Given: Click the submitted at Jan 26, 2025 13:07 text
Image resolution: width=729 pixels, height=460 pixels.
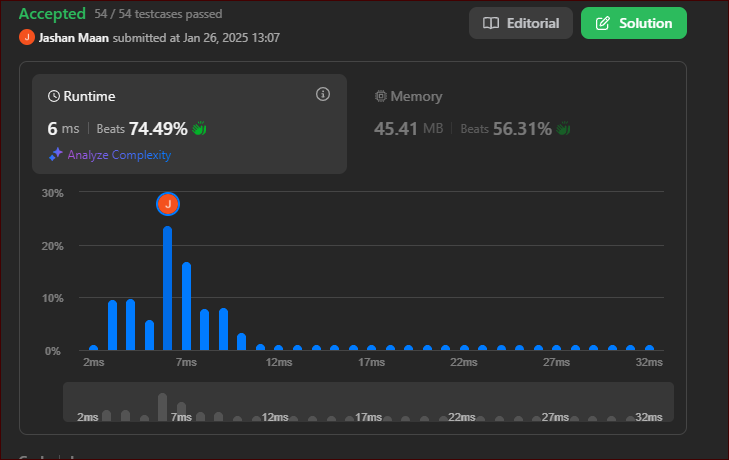Looking at the screenshot, I should pyautogui.click(x=196, y=38).
